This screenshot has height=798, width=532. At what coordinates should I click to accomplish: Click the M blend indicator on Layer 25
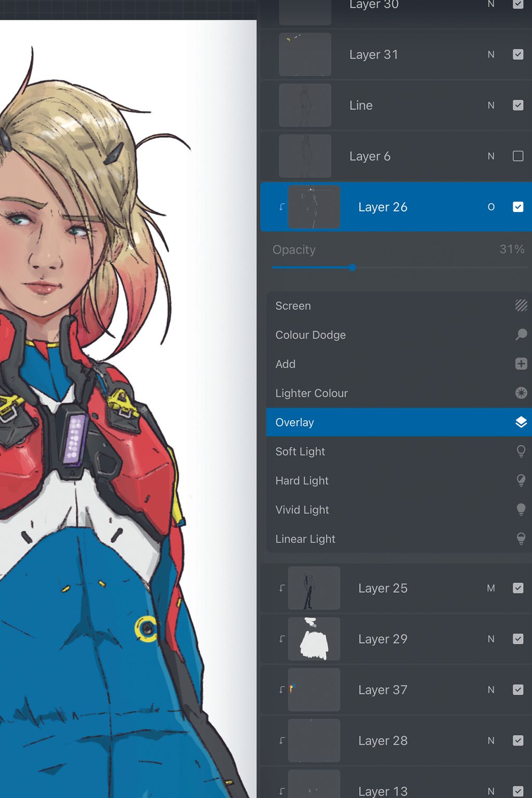coord(491,588)
